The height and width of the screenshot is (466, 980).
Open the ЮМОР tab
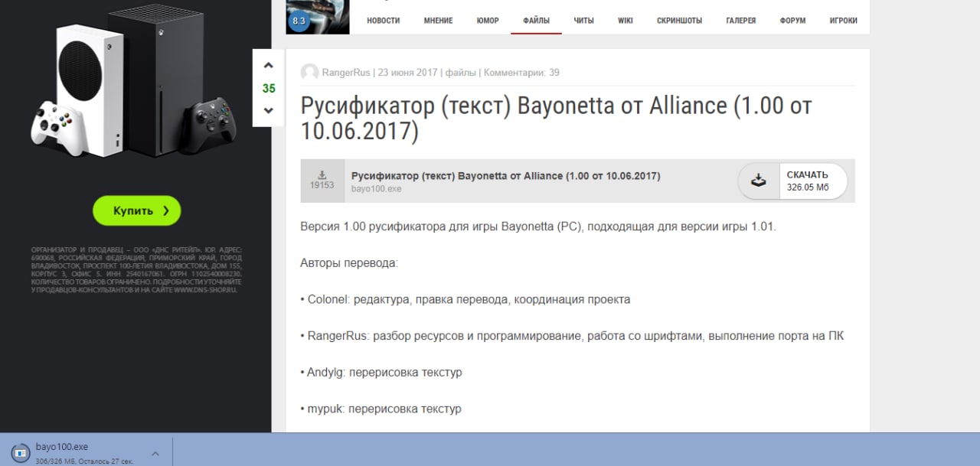pyautogui.click(x=488, y=21)
